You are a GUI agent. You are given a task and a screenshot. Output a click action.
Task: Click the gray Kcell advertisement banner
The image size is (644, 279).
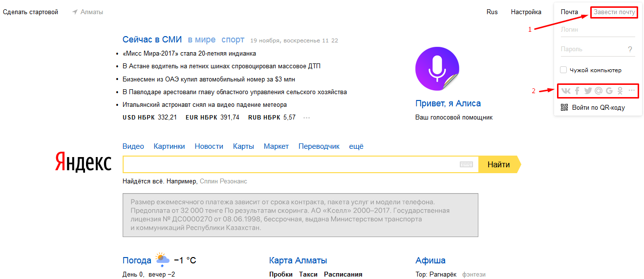click(x=301, y=215)
